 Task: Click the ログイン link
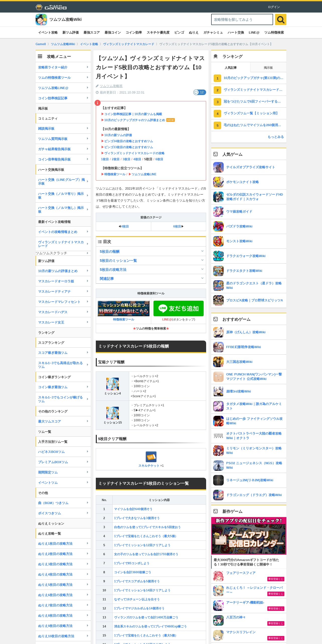[274, 7]
